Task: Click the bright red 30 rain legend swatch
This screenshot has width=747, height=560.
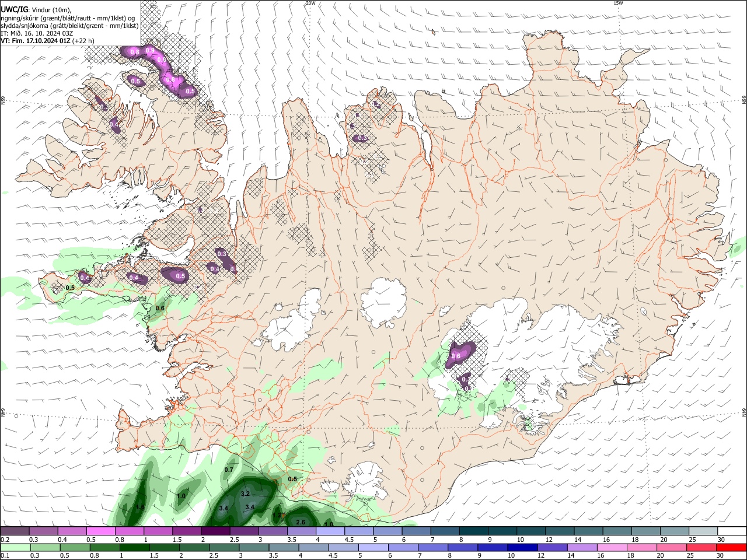Action: (732, 547)
